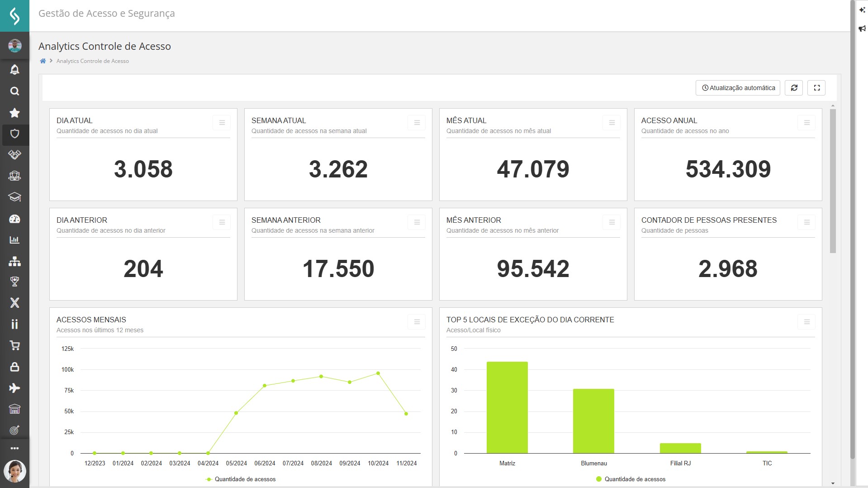The image size is (868, 488).
Task: Open the padlock module icon in sidebar
Action: (14, 367)
